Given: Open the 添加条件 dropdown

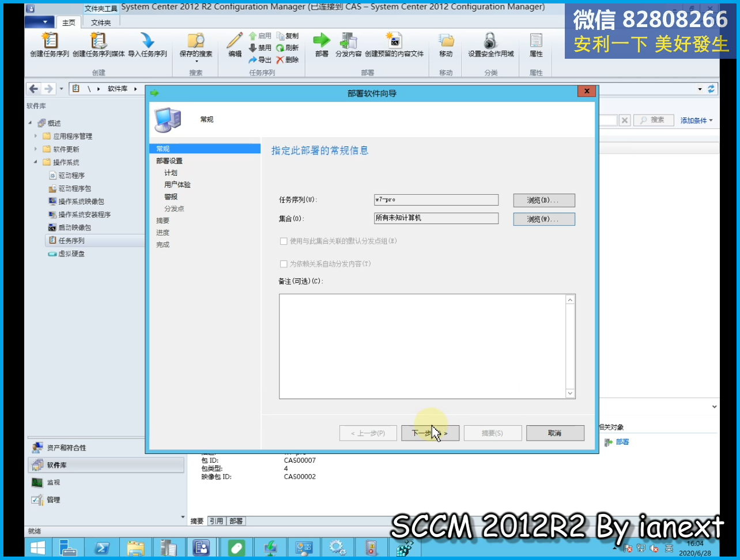Looking at the screenshot, I should click(697, 120).
